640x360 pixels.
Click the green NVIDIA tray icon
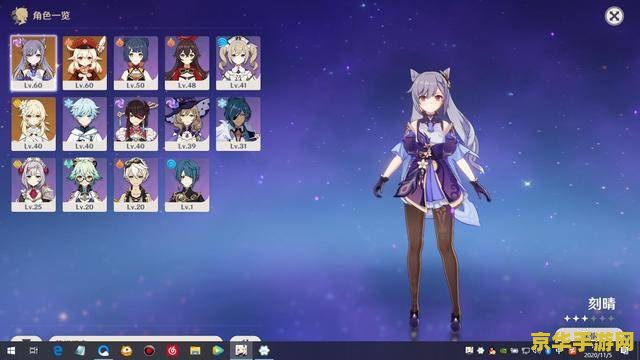[503, 351]
